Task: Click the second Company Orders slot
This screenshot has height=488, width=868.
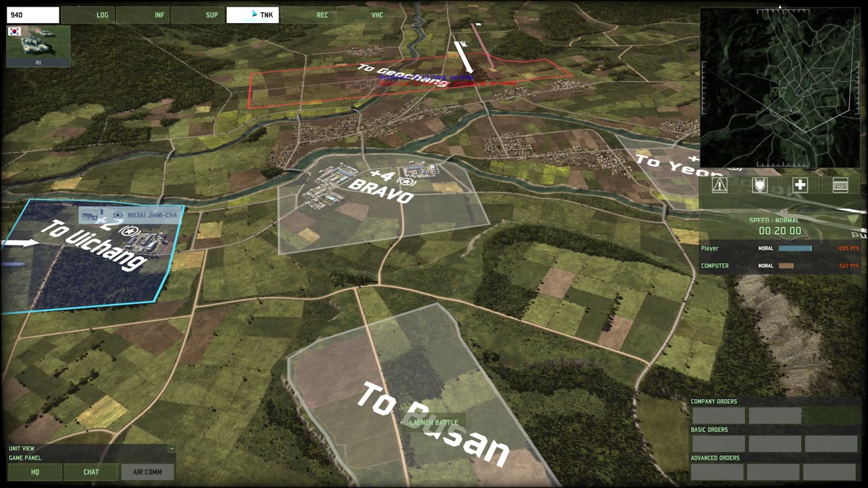Action: [774, 415]
